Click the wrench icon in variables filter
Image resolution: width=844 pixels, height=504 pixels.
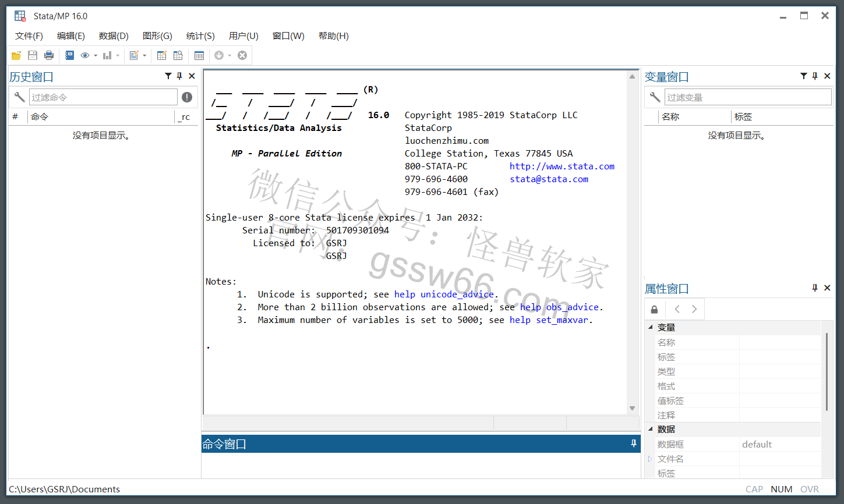pyautogui.click(x=655, y=97)
